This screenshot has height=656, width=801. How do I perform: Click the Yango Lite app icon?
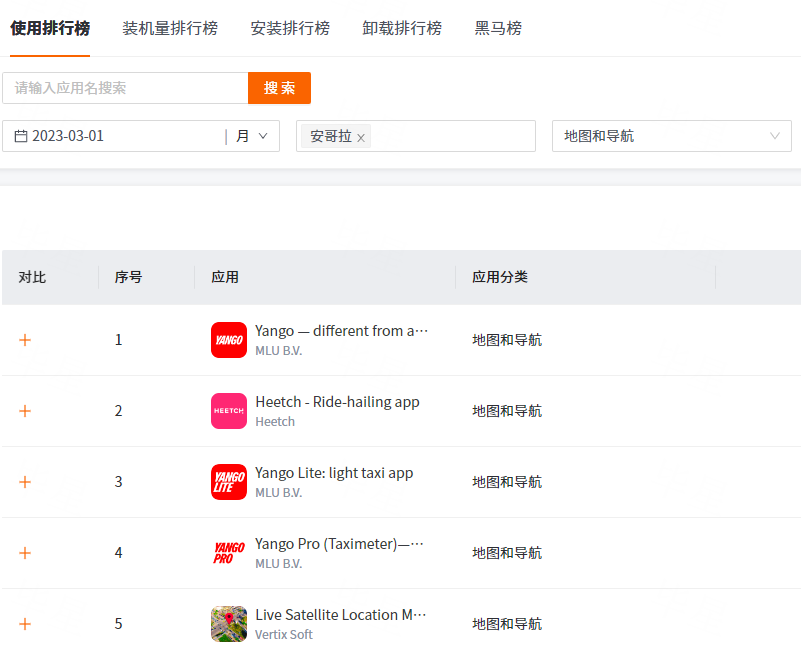[x=229, y=482]
